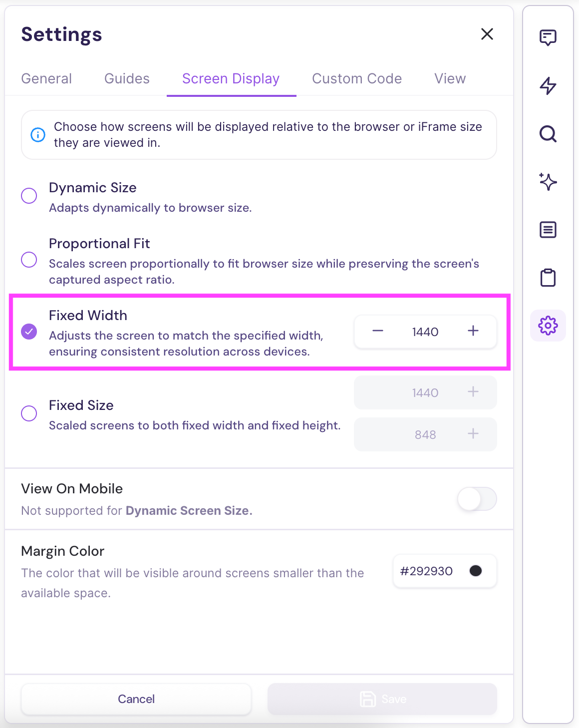Image resolution: width=579 pixels, height=728 pixels.
Task: Close the Settings panel
Action: point(487,34)
